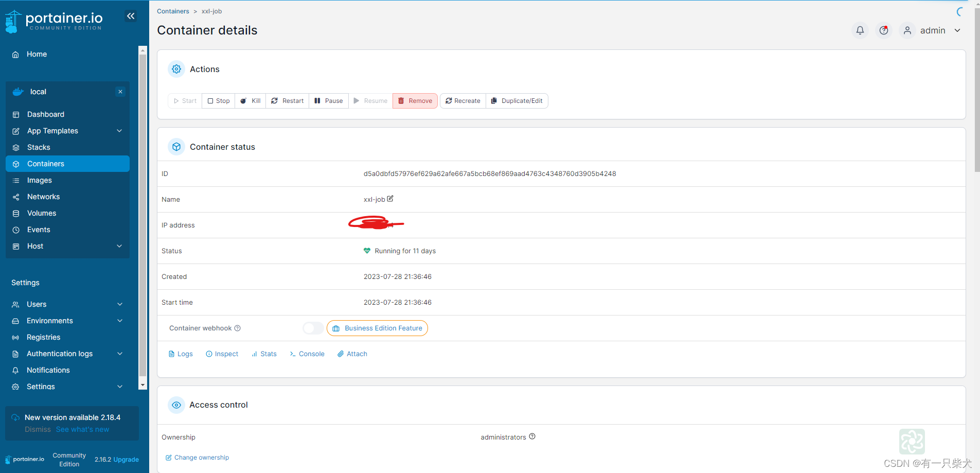980x473 pixels.
Task: Click the Created timestamp value
Action: [x=398, y=277]
